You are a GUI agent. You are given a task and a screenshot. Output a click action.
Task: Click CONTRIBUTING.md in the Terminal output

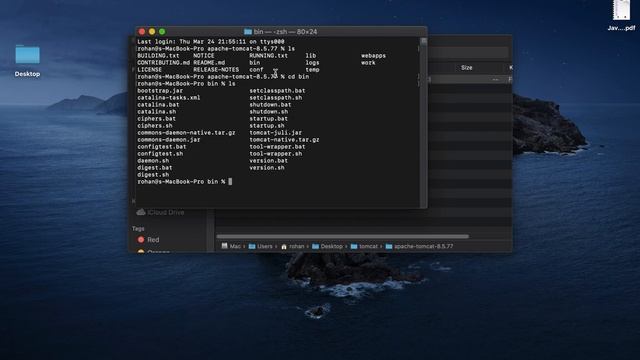pyautogui.click(x=163, y=63)
